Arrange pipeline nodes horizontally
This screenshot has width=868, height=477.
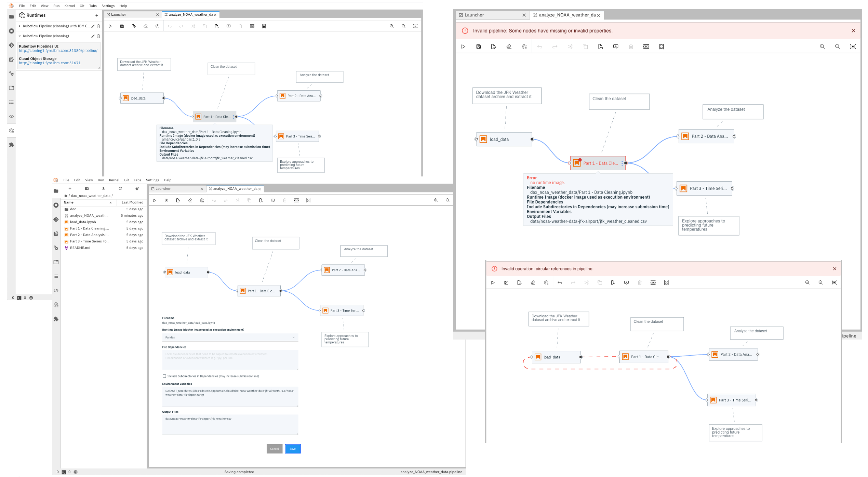pos(252,26)
